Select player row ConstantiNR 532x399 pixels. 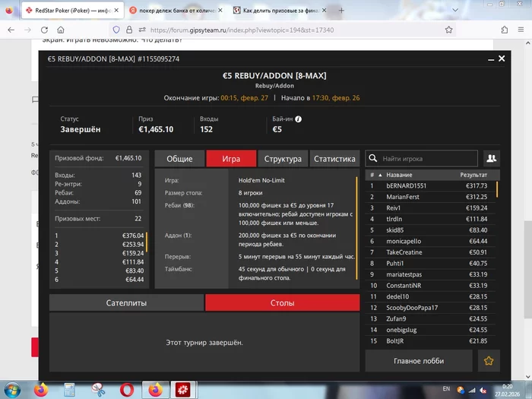[x=430, y=285]
